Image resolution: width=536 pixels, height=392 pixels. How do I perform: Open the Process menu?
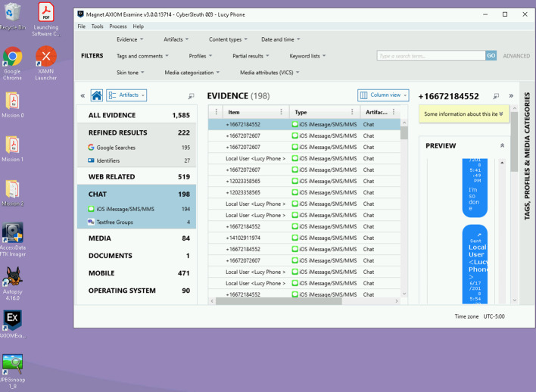point(117,26)
